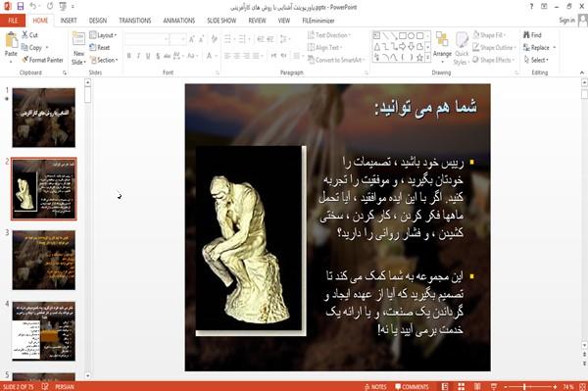Switch to the DESIGN tab
The height and width of the screenshot is (391, 588).
(98, 21)
